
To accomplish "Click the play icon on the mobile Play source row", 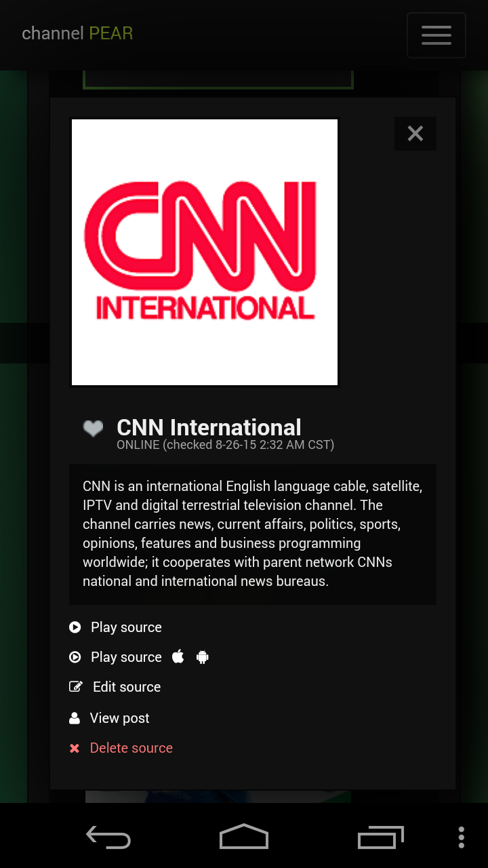I will click(x=75, y=657).
